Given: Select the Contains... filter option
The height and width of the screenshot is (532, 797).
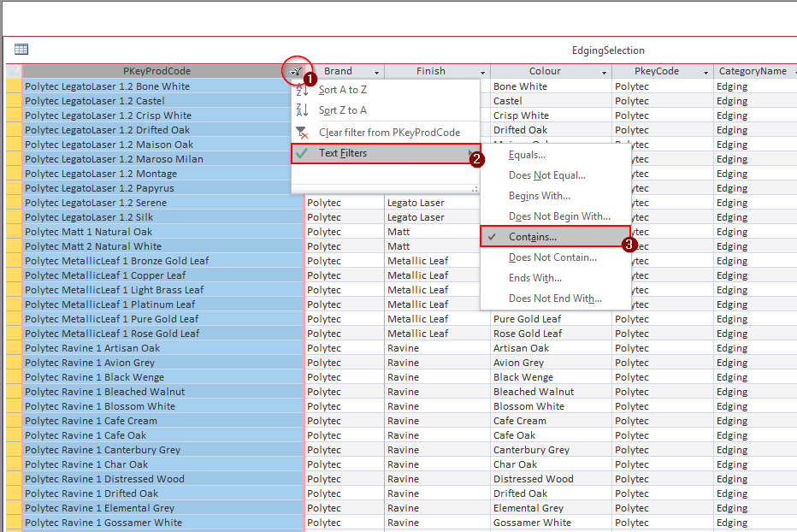Looking at the screenshot, I should [x=555, y=237].
